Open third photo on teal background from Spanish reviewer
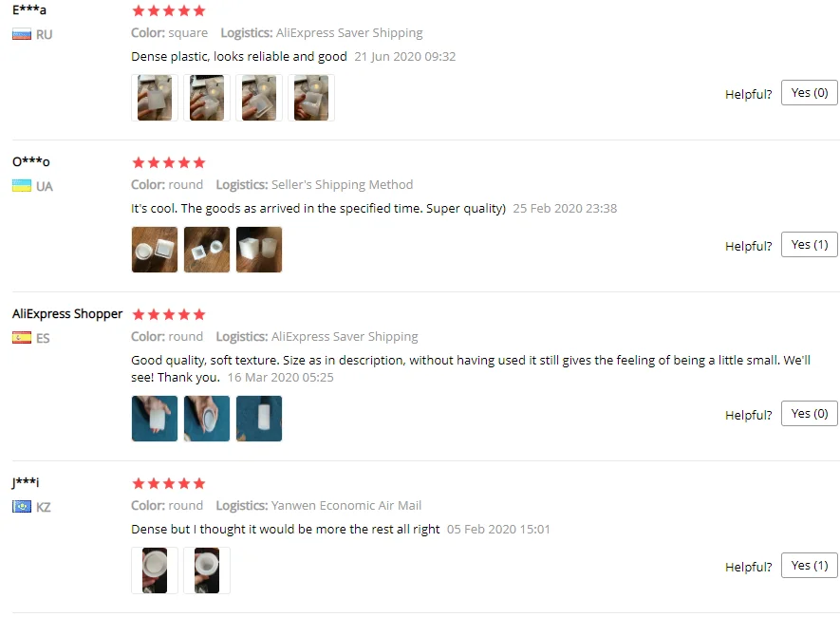The width and height of the screenshot is (840, 617). (x=259, y=419)
